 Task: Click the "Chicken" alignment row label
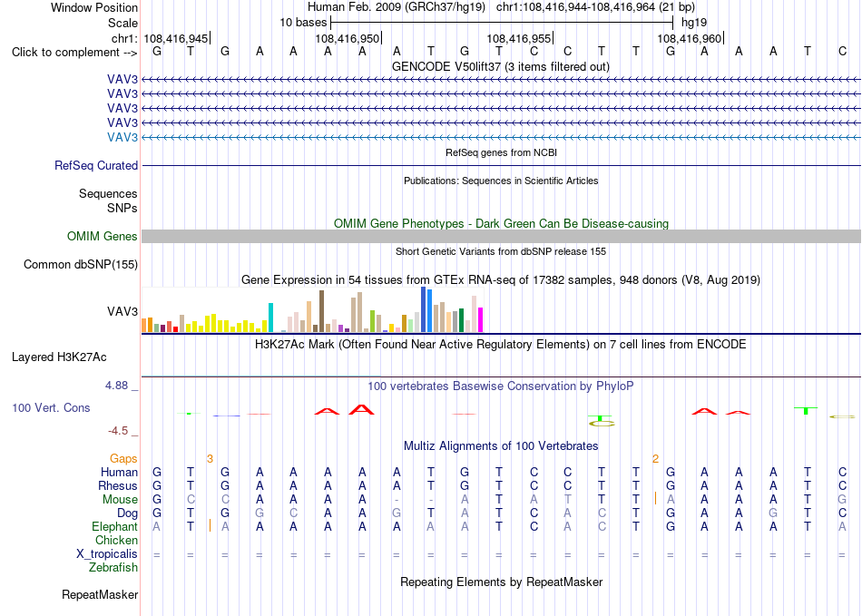[x=116, y=540]
